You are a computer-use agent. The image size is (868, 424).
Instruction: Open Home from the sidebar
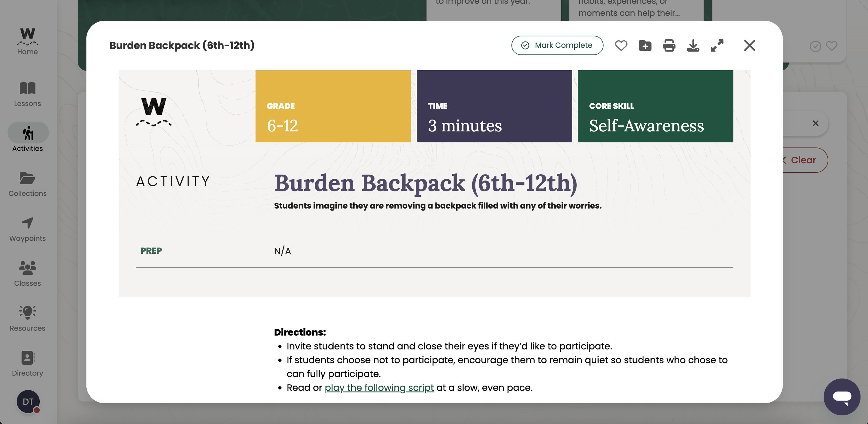point(27,41)
